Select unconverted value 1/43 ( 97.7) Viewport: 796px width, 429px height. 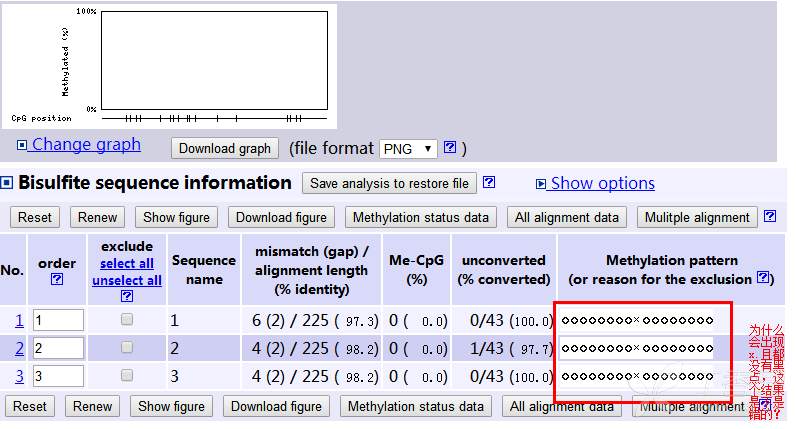pos(511,348)
